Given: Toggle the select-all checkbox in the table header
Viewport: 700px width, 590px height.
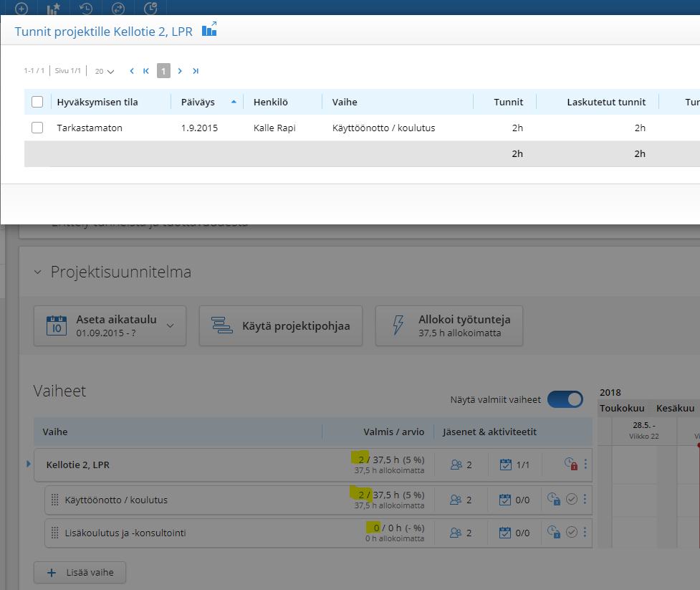Looking at the screenshot, I should (37, 102).
